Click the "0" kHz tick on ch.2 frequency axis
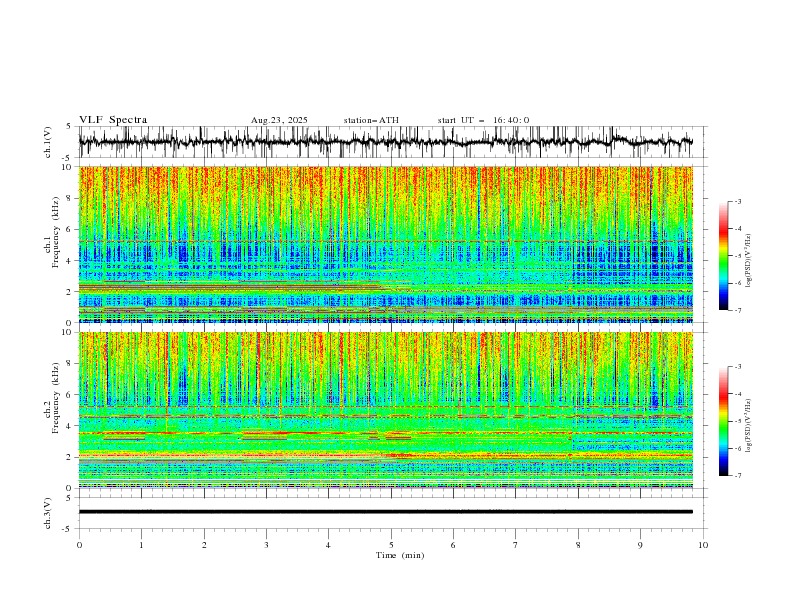This screenshot has width=792, height=612. 71,488
